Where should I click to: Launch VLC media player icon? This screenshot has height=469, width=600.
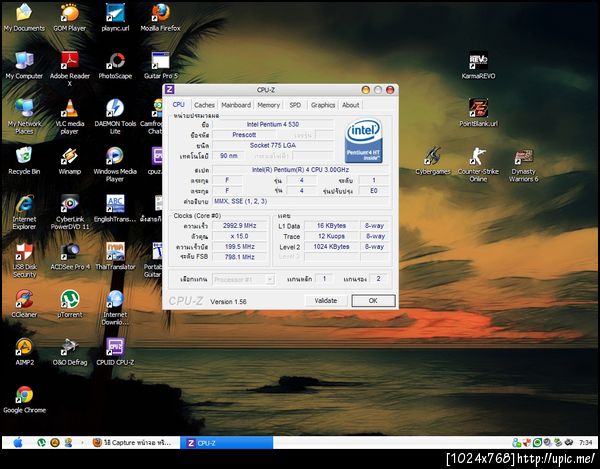(70, 116)
